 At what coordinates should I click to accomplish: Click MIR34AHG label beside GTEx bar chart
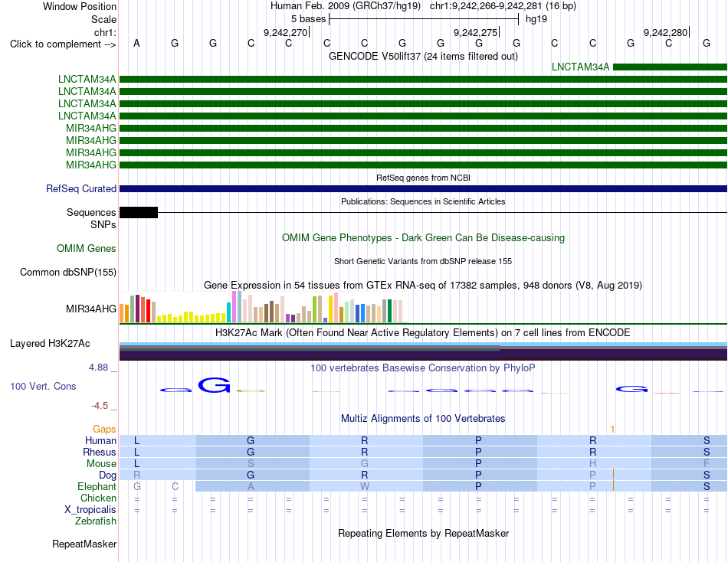click(x=91, y=309)
